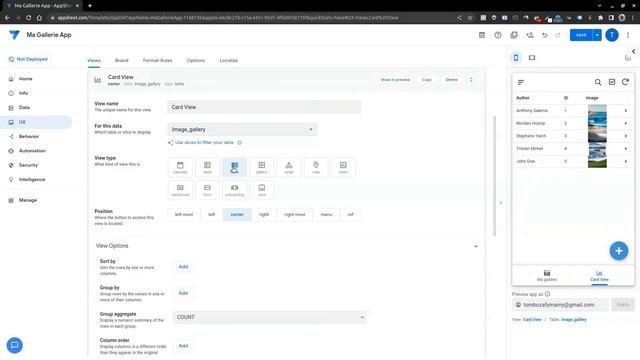Set position to left most
The height and width of the screenshot is (360, 640).
point(184,214)
